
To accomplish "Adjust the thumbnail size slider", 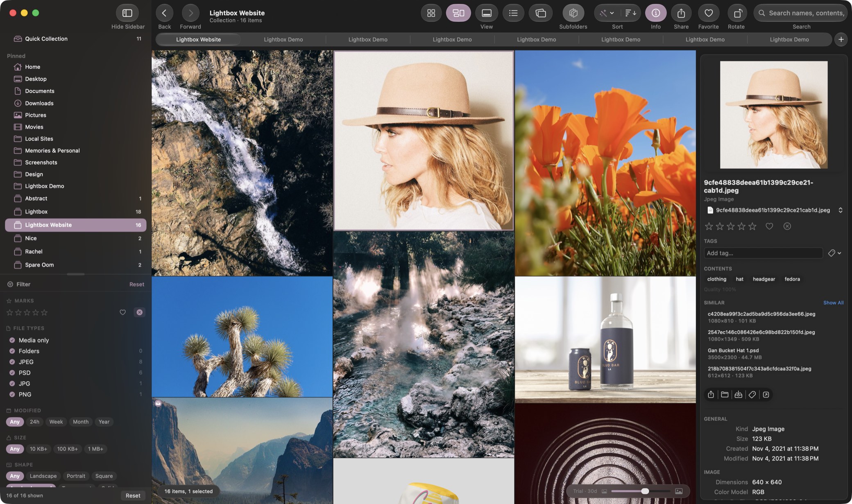I will 645,491.
